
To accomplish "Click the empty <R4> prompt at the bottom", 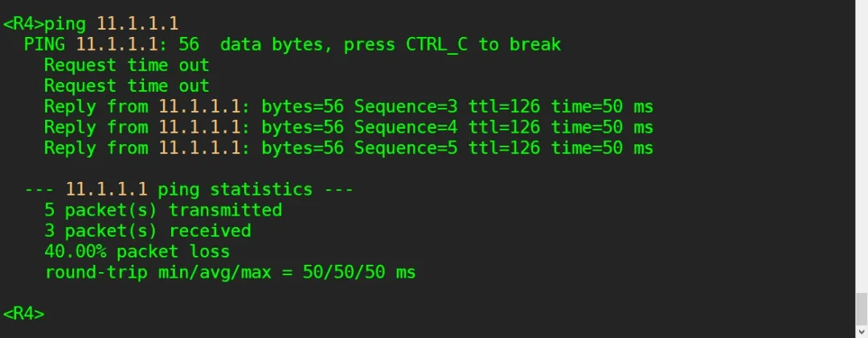I will [23, 314].
